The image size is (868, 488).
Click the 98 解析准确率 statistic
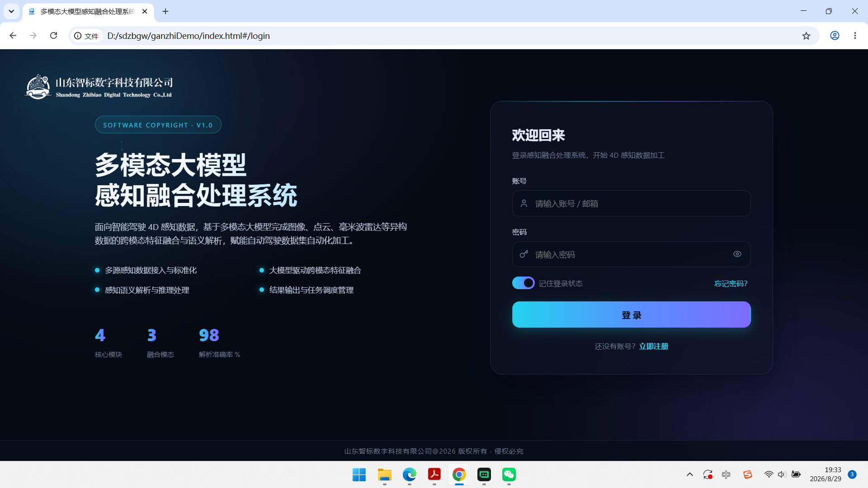219,342
